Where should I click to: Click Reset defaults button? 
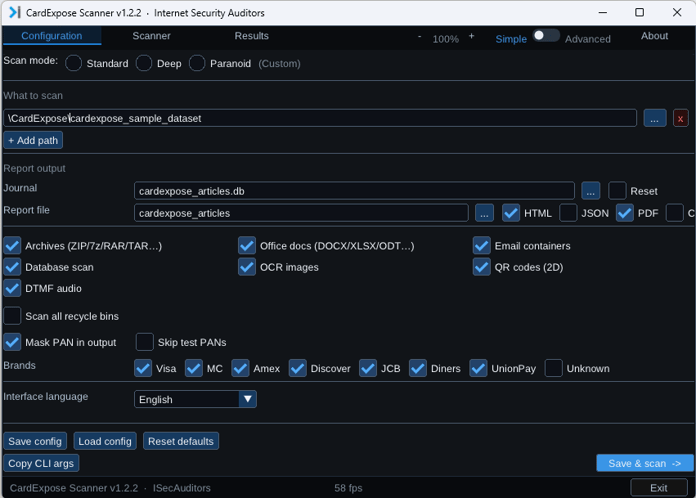[181, 441]
